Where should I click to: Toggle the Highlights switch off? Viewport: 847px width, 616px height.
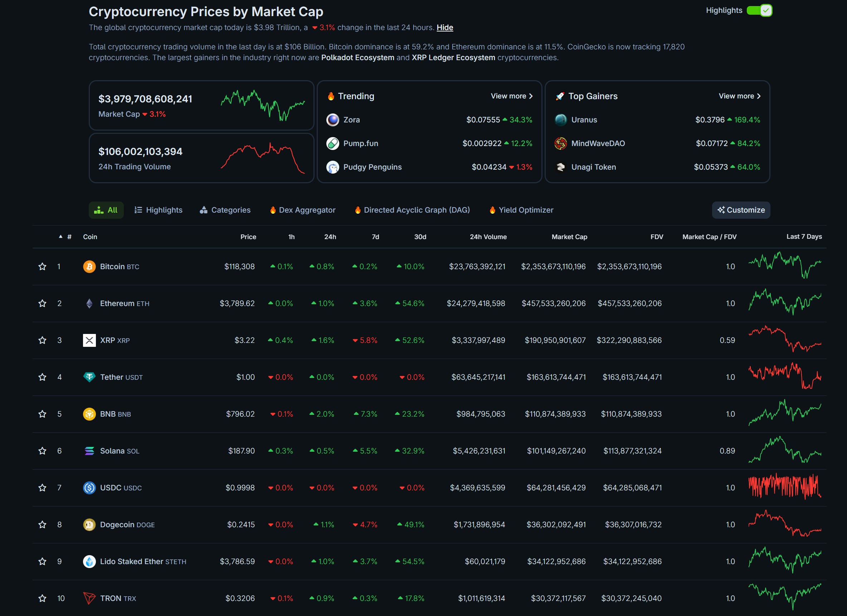pyautogui.click(x=759, y=10)
